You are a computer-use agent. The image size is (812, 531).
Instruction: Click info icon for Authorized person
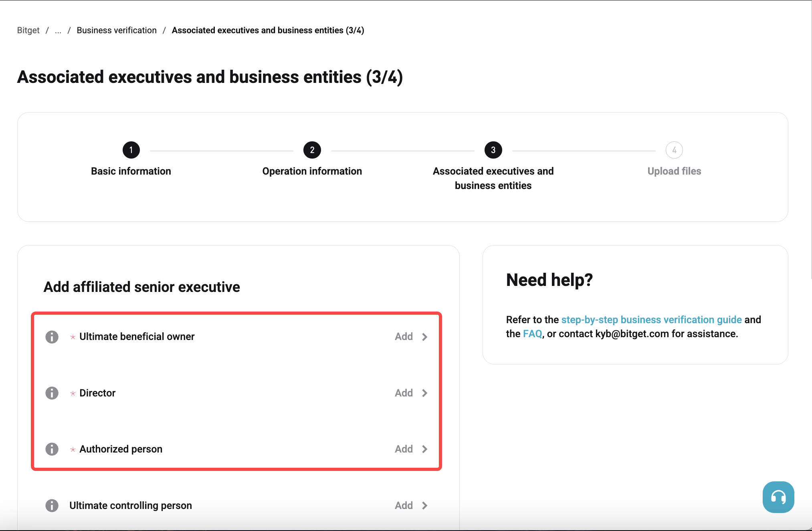pos(52,449)
